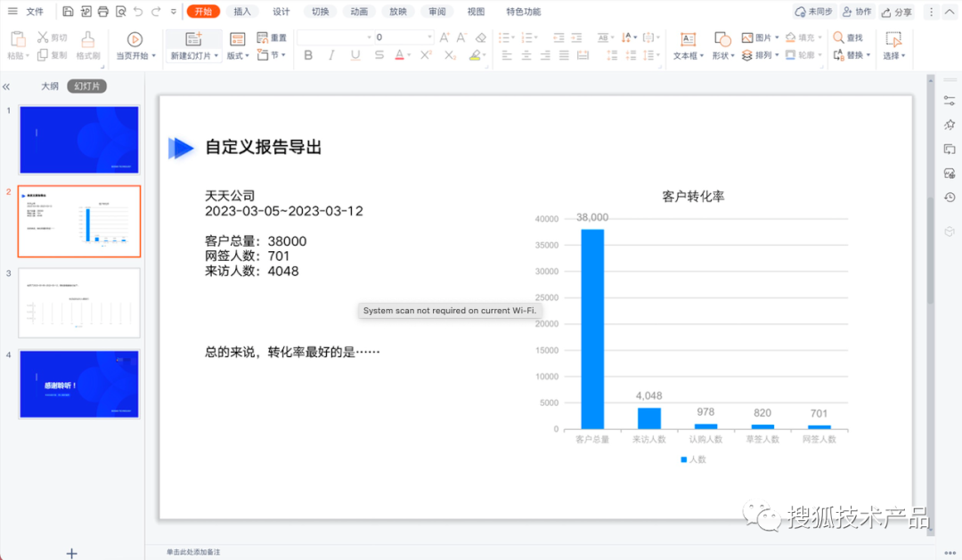Screen dimensions: 962x560
Task: Start slideshow from current slide icon
Action: point(135,40)
